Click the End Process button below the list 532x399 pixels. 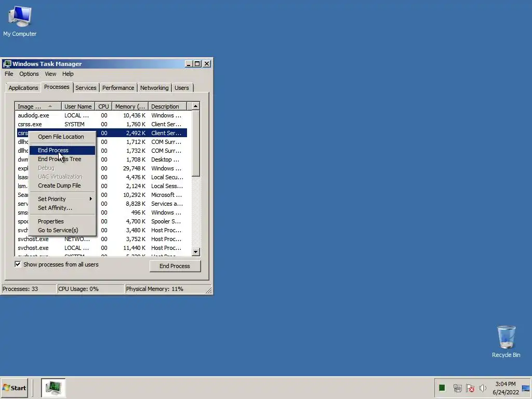(175, 266)
